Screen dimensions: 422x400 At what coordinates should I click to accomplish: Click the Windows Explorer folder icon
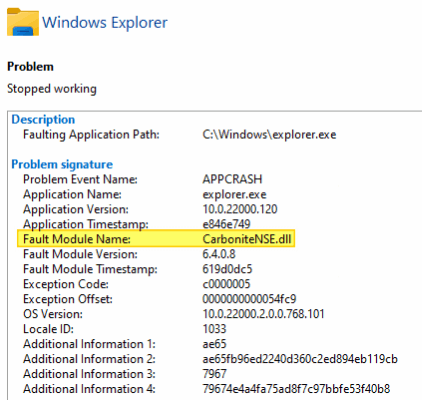[x=23, y=22]
